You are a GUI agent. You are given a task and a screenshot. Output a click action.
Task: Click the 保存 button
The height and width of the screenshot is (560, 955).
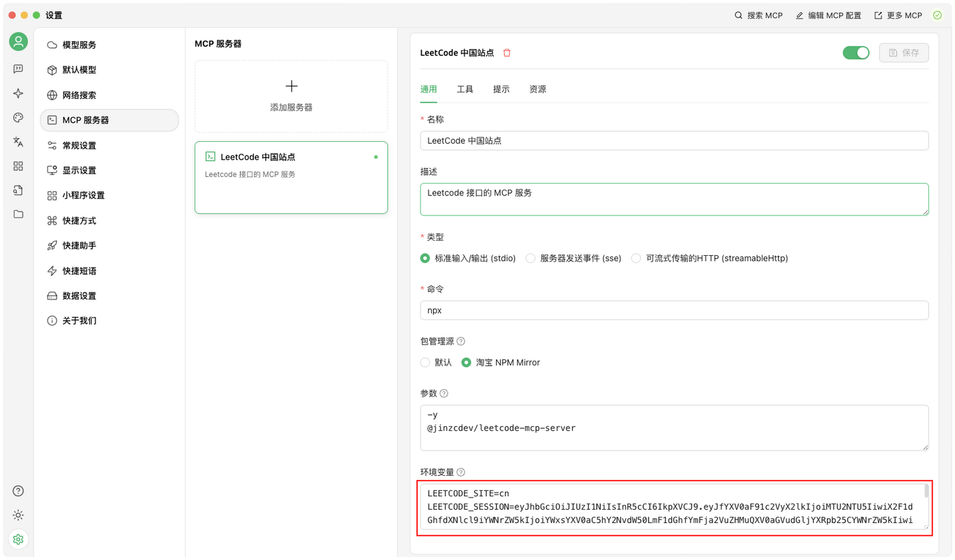[903, 52]
